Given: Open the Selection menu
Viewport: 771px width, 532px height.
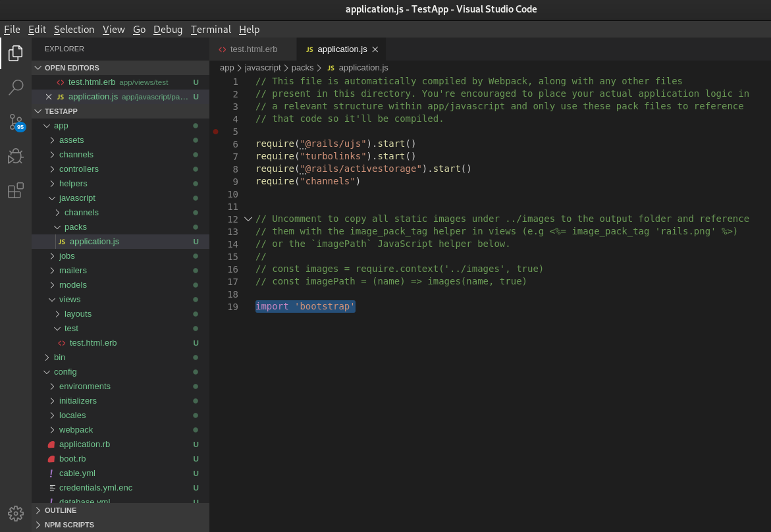Looking at the screenshot, I should pos(74,30).
